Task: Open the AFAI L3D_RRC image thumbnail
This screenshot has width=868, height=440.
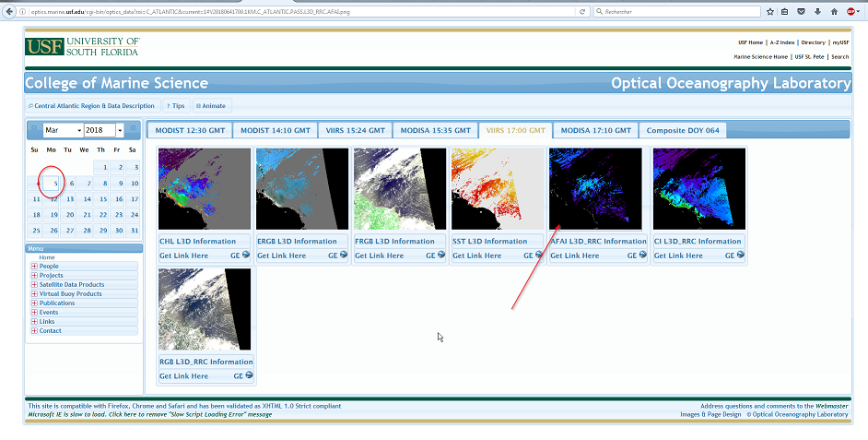Action: [595, 188]
